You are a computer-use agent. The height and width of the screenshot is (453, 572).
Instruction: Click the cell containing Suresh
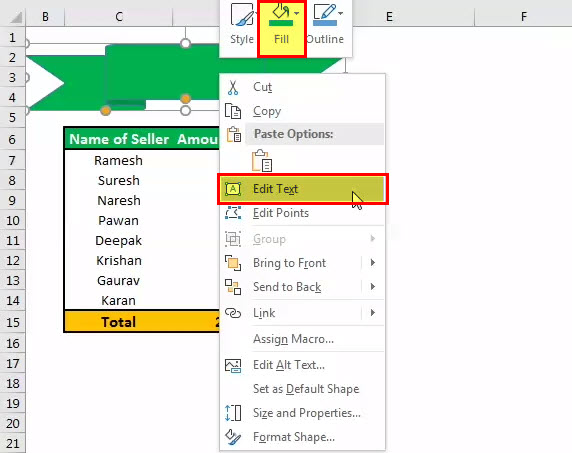[x=118, y=181]
